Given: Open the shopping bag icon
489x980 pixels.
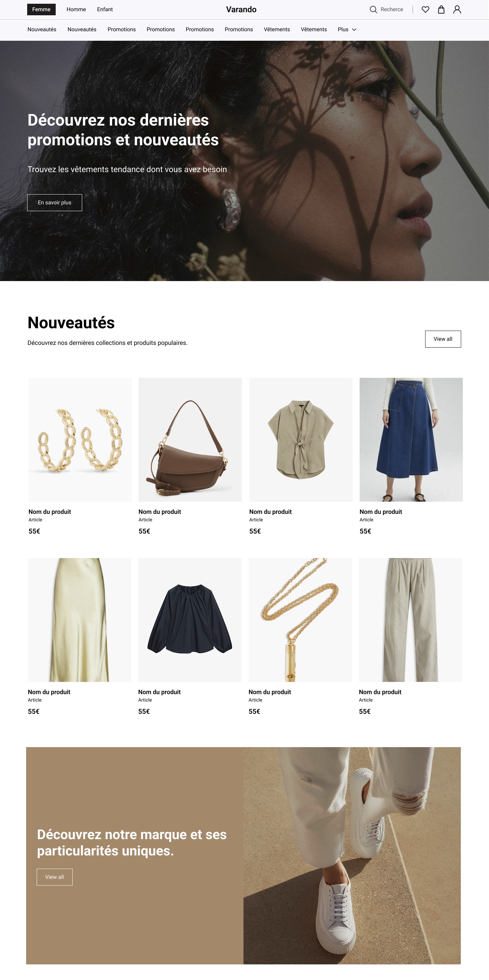Looking at the screenshot, I should 441,10.
